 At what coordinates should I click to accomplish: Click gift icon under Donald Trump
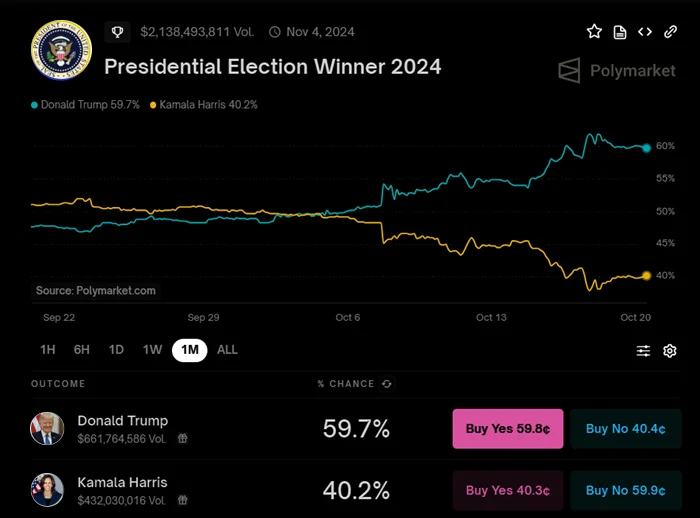pyautogui.click(x=183, y=438)
